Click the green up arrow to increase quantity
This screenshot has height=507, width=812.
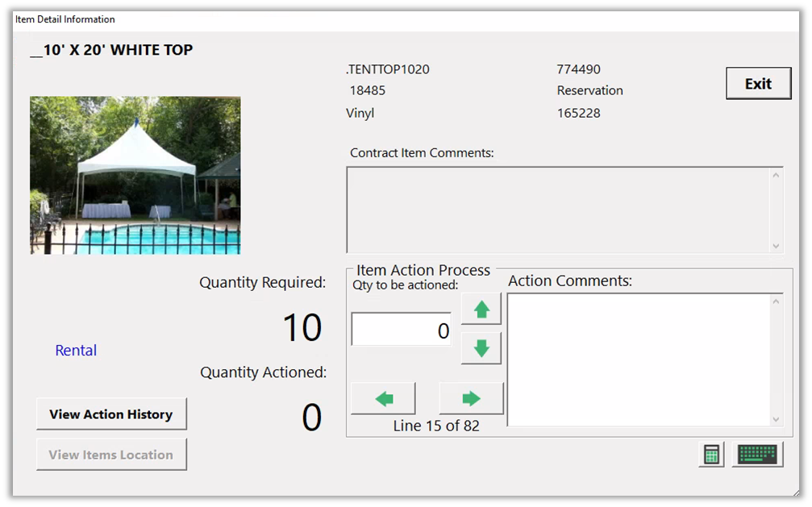481,309
